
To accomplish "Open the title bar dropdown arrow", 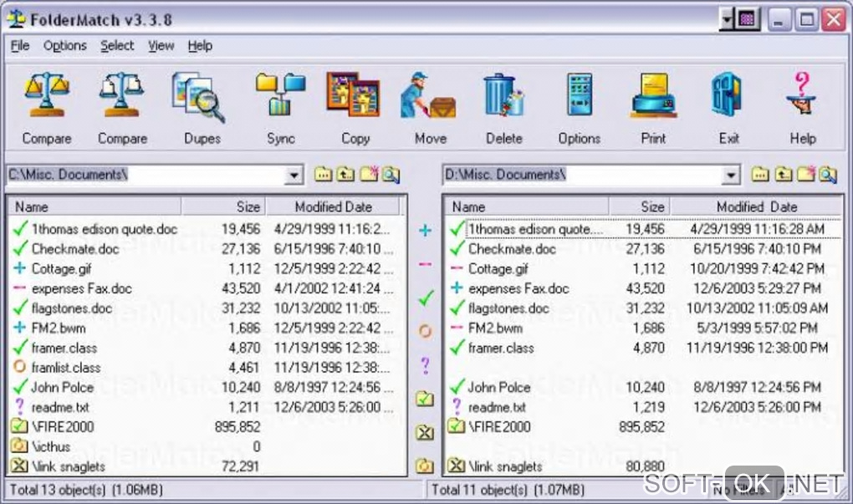I will pos(727,20).
